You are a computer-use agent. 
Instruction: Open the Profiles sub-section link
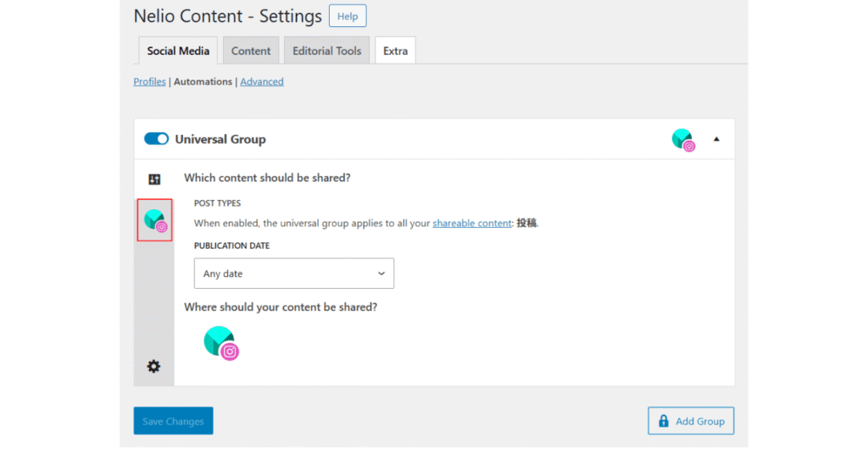149,82
